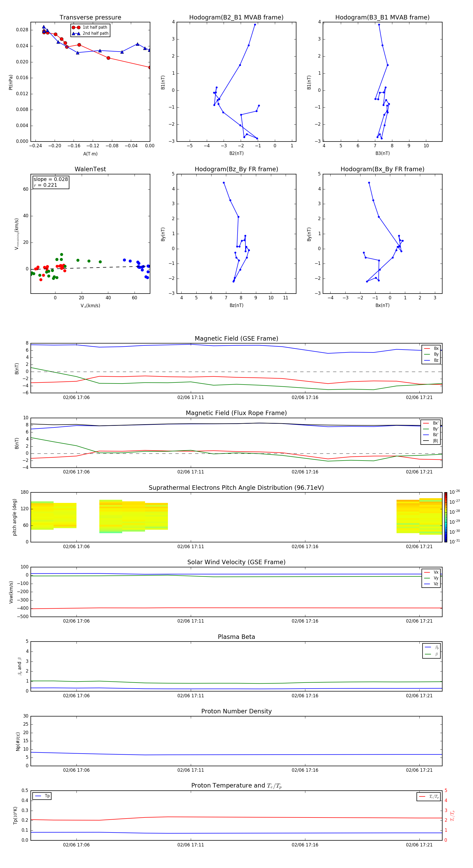Click '02/06 17:11' tick under Flux Rope plot
The image size is (473, 868).
191,472
